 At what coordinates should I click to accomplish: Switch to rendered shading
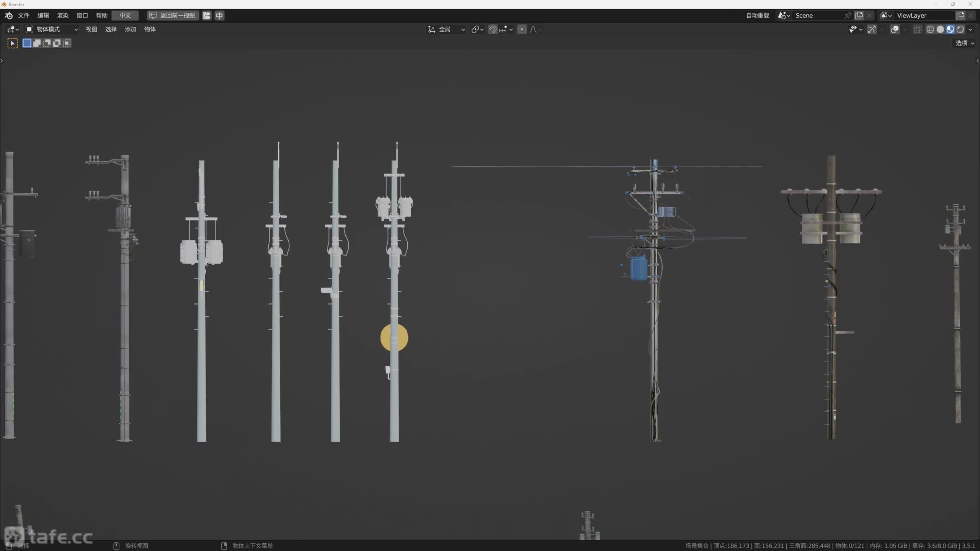[x=960, y=29]
